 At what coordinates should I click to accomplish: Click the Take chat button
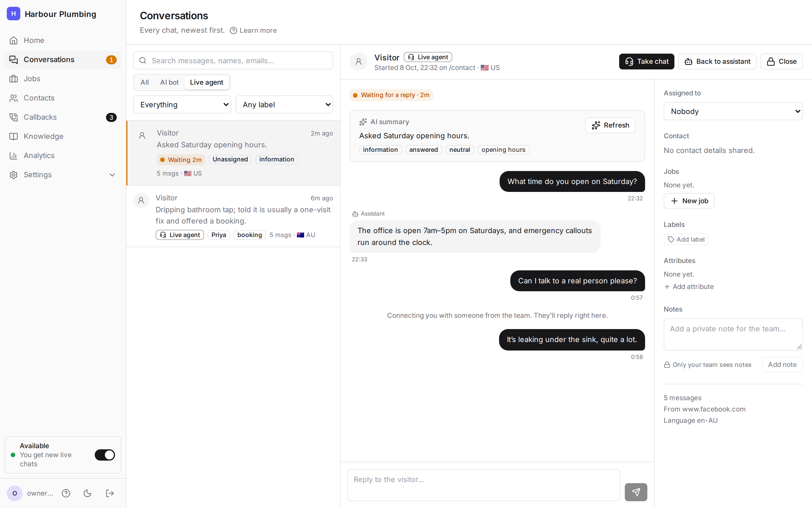click(x=646, y=62)
